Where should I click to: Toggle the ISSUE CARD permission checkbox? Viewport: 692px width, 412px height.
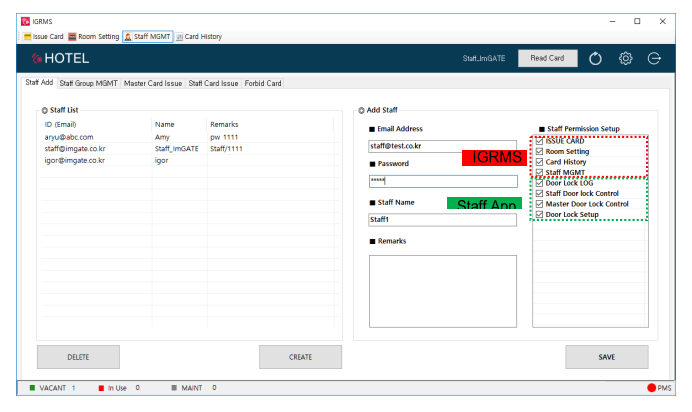[x=539, y=141]
